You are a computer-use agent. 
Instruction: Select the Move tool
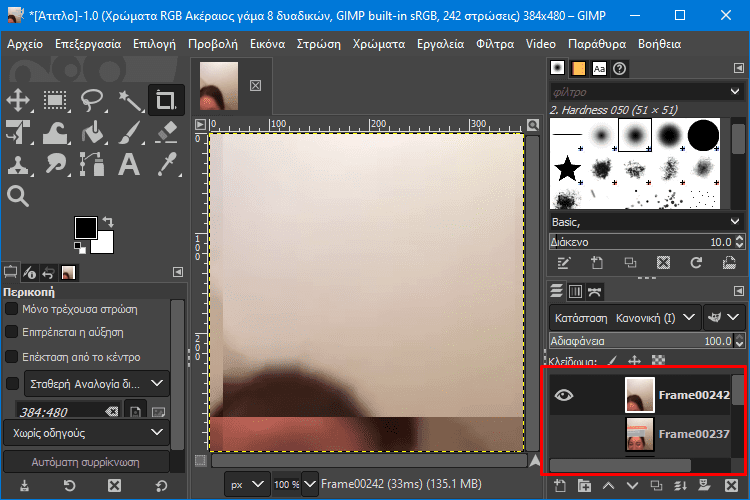click(x=18, y=100)
